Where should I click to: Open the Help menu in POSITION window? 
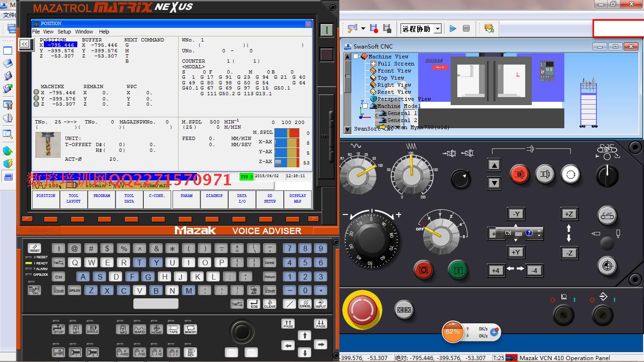click(x=104, y=32)
